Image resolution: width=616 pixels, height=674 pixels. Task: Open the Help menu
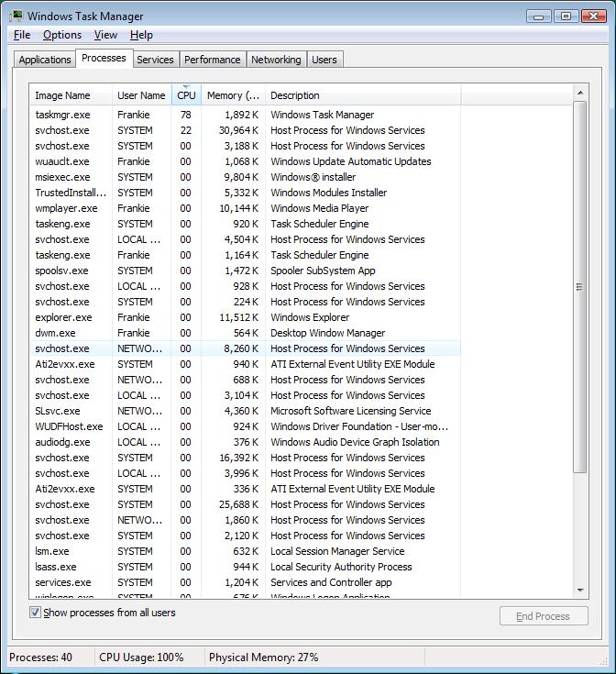[141, 35]
